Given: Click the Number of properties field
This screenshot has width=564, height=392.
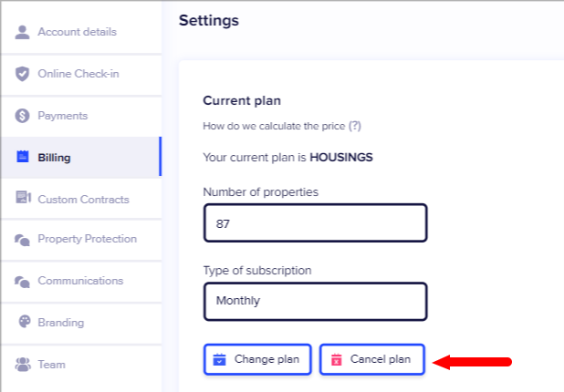Looking at the screenshot, I should [315, 223].
